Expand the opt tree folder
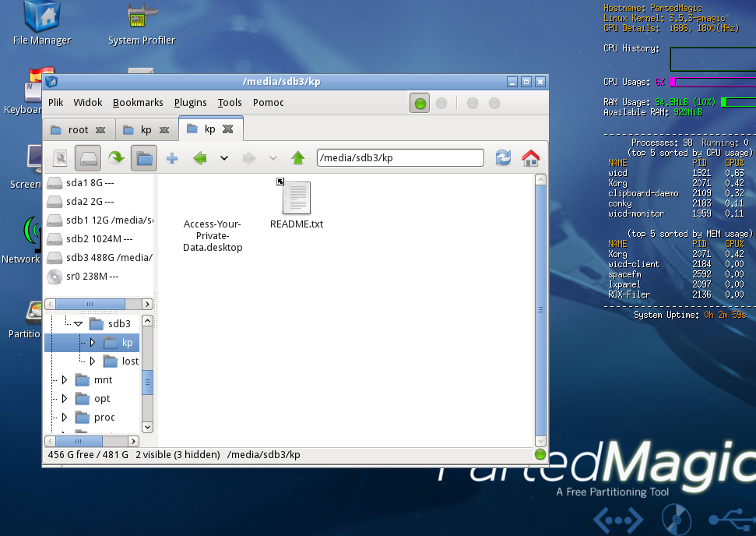Image resolution: width=756 pixels, height=536 pixels. coord(64,399)
